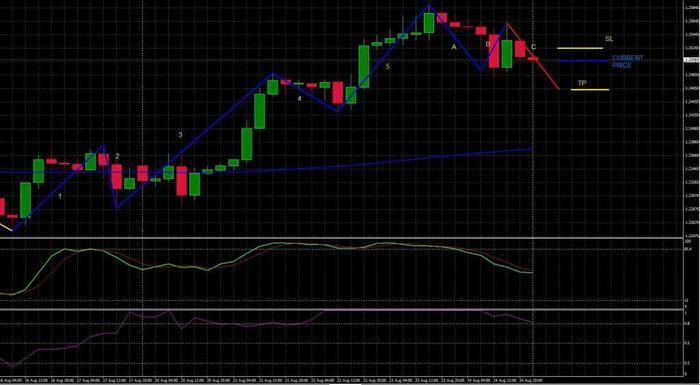700x385 pixels.
Task: Select the yellow TP horizontal line
Action: click(590, 90)
